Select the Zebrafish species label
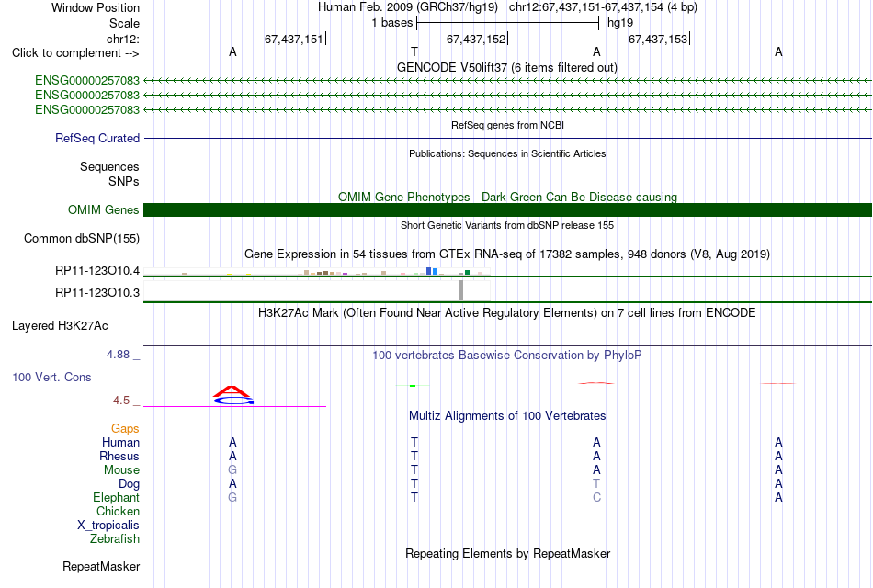The height and width of the screenshot is (588, 873). (x=115, y=539)
